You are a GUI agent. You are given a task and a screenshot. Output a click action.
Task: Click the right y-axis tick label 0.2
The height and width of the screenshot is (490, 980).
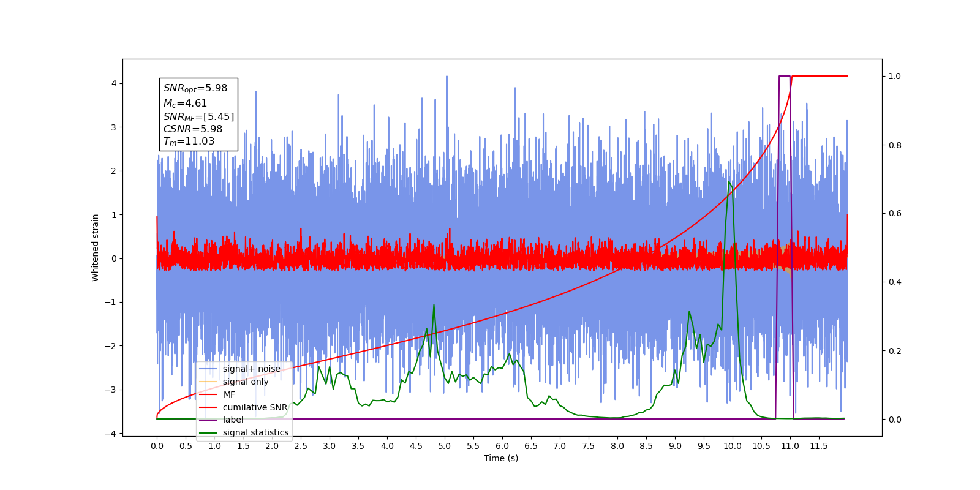[895, 351]
